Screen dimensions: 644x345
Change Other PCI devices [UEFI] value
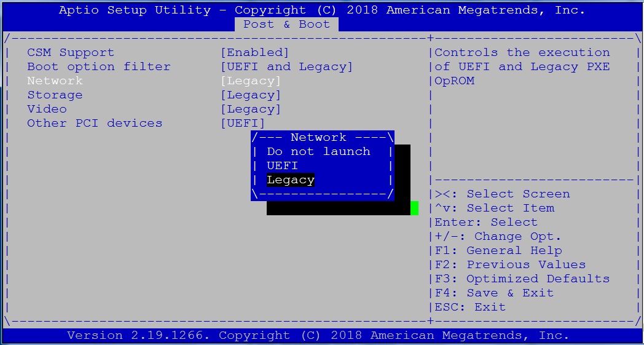click(242, 124)
